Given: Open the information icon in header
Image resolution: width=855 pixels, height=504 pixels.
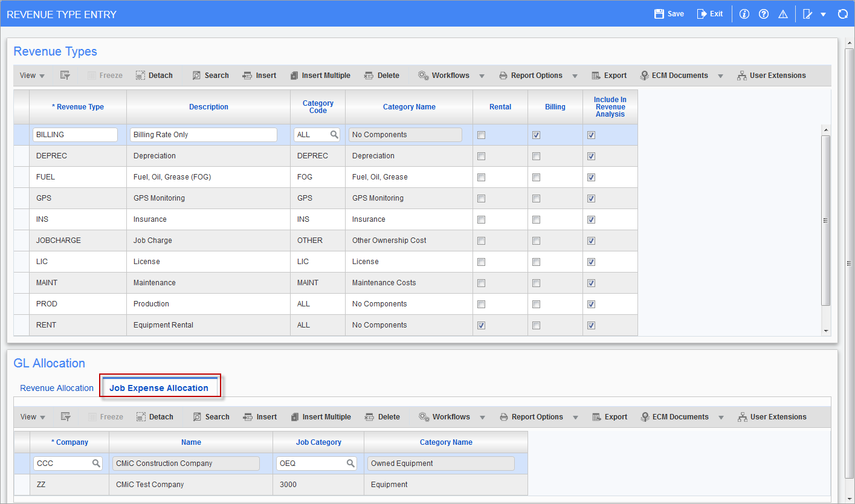Looking at the screenshot, I should (x=744, y=14).
